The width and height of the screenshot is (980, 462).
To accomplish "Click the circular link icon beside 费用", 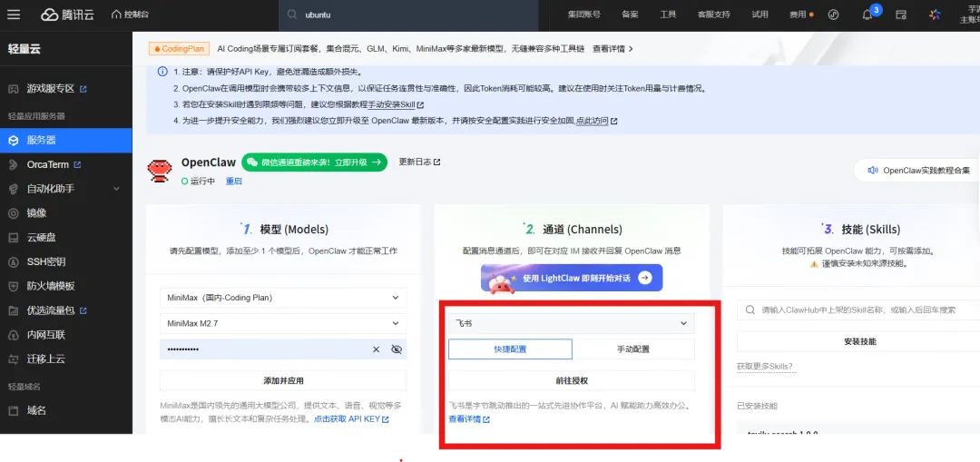I will pyautogui.click(x=833, y=15).
